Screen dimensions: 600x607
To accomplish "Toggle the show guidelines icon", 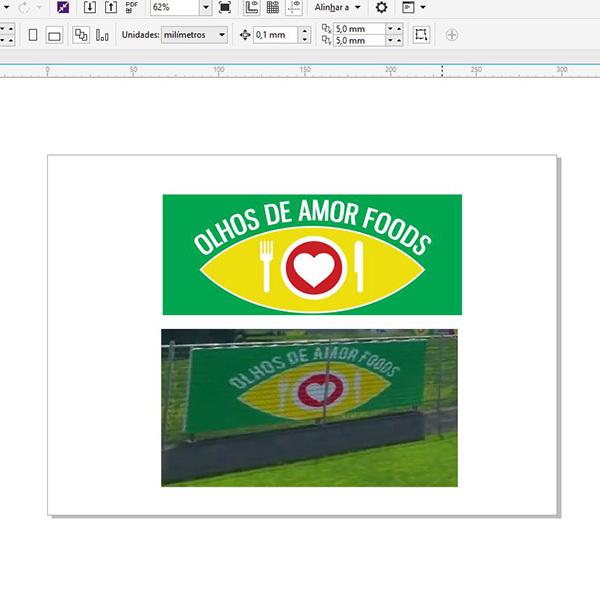I will tap(294, 7).
